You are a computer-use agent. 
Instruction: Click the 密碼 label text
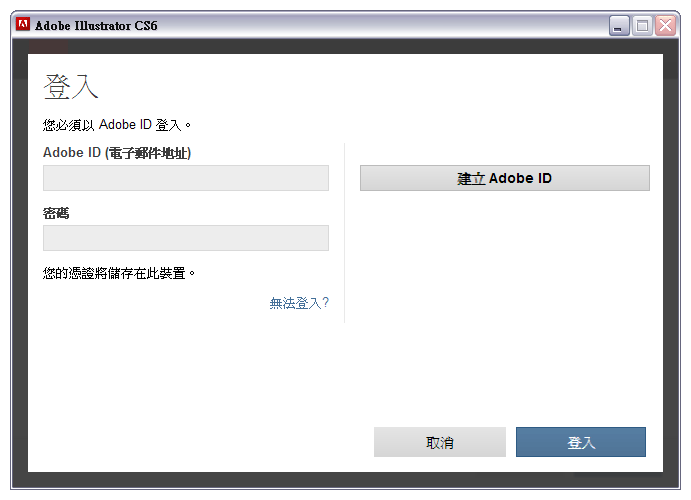pos(56,213)
